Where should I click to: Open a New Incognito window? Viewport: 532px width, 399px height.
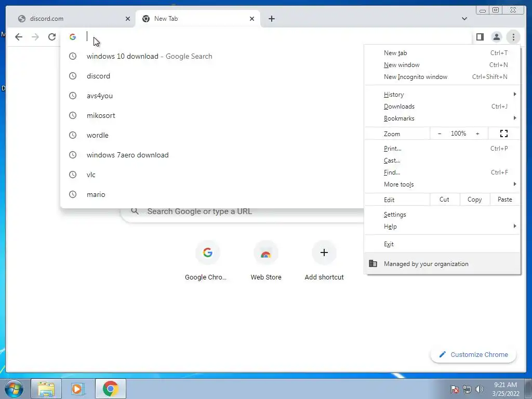point(443,77)
